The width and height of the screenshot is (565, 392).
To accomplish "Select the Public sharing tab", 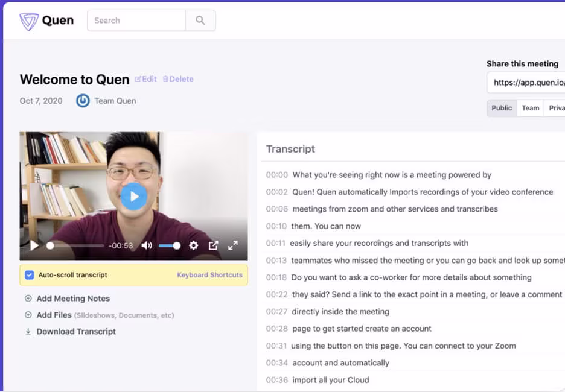I will tap(502, 108).
